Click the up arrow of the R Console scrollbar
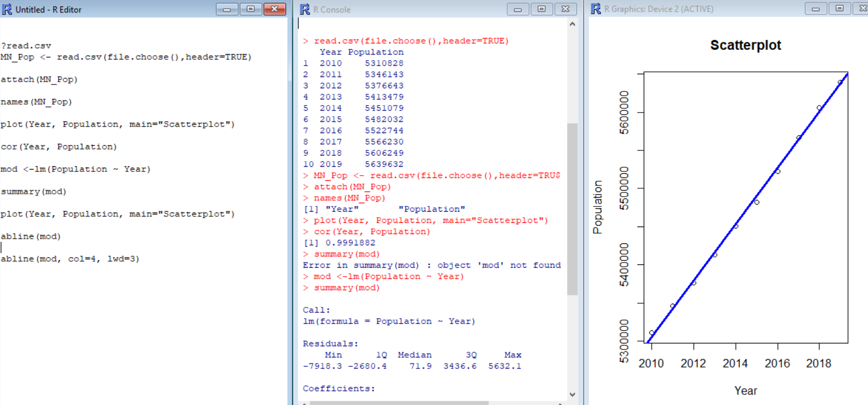This screenshot has width=868, height=405. pyautogui.click(x=573, y=24)
